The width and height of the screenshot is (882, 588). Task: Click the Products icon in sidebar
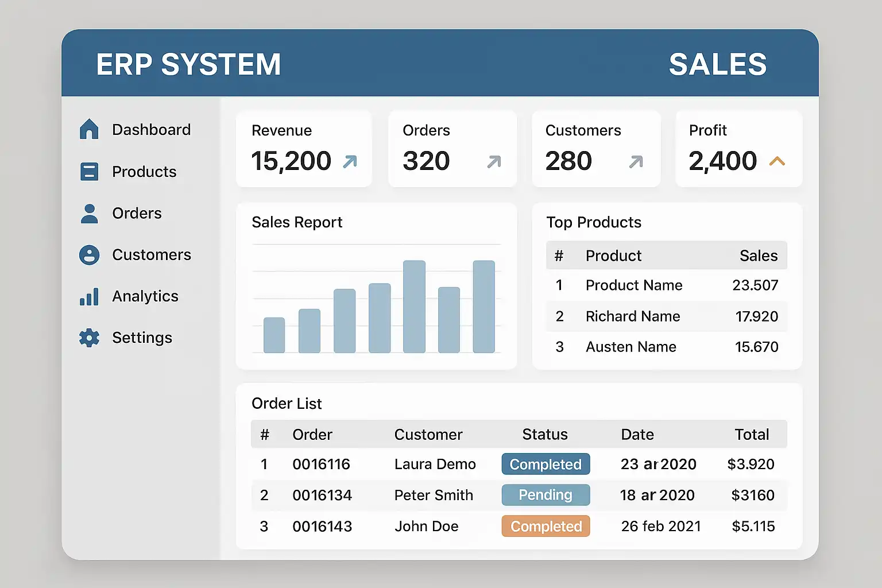(89, 171)
